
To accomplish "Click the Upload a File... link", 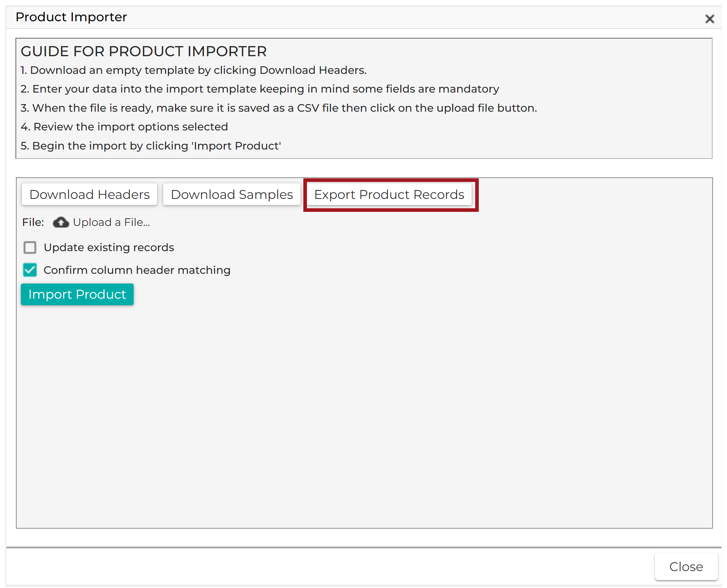I will 111,222.
